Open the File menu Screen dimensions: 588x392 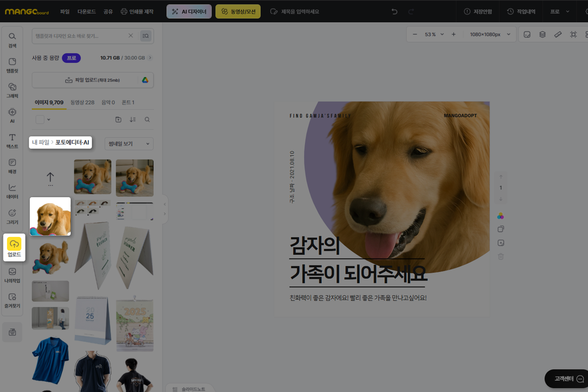click(x=65, y=11)
